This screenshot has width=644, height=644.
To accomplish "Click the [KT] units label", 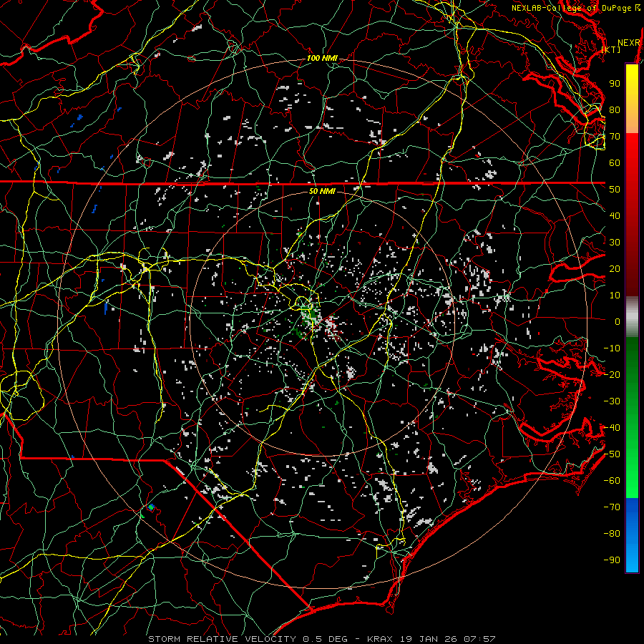I will click(x=611, y=49).
